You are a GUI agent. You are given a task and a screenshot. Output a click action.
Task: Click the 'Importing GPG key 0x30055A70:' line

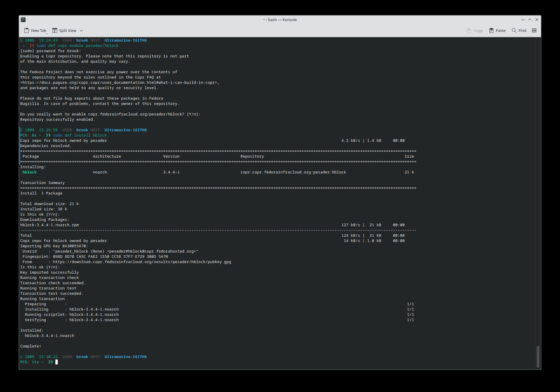tap(54, 246)
